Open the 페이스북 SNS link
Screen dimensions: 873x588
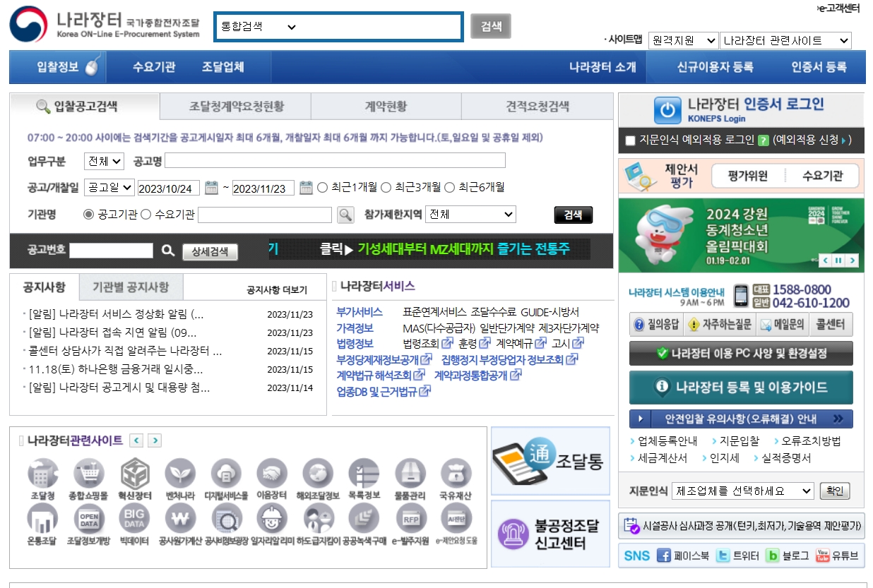pos(683,556)
